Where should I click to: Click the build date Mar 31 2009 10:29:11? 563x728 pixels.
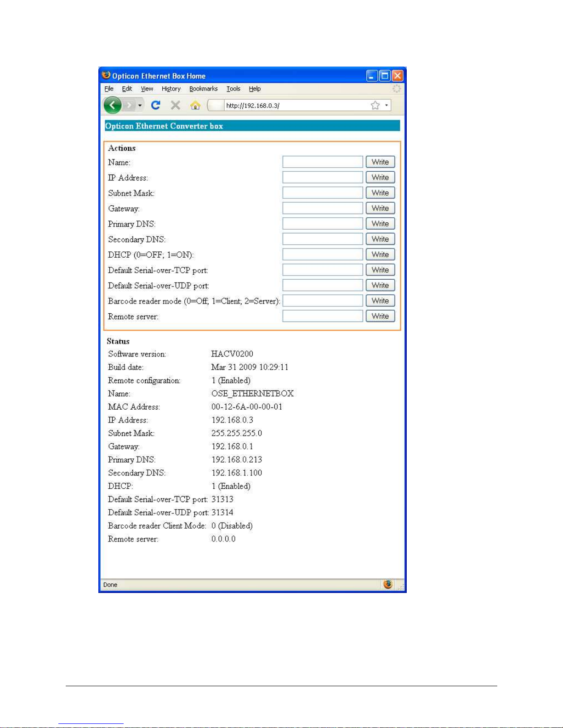250,367
